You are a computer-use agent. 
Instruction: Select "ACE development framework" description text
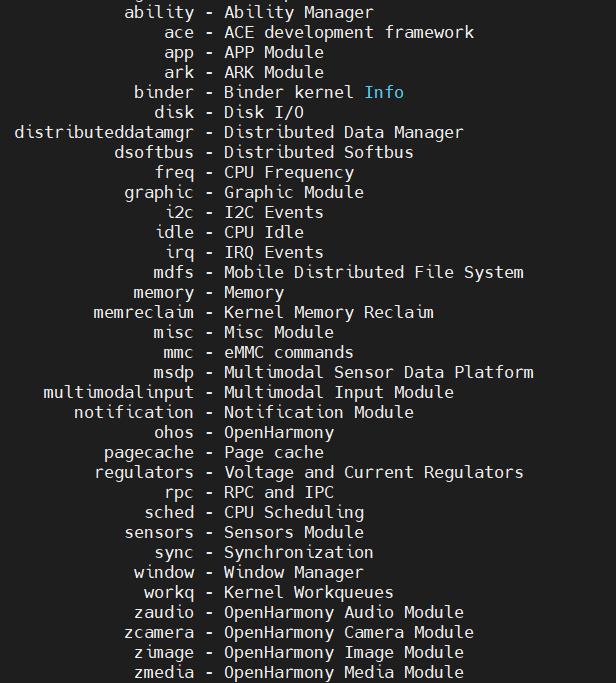point(349,32)
